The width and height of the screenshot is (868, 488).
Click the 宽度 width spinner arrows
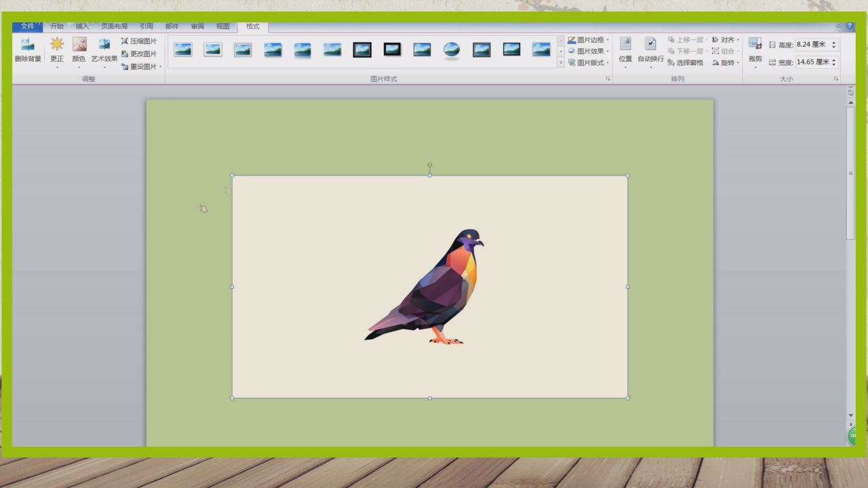[834, 62]
